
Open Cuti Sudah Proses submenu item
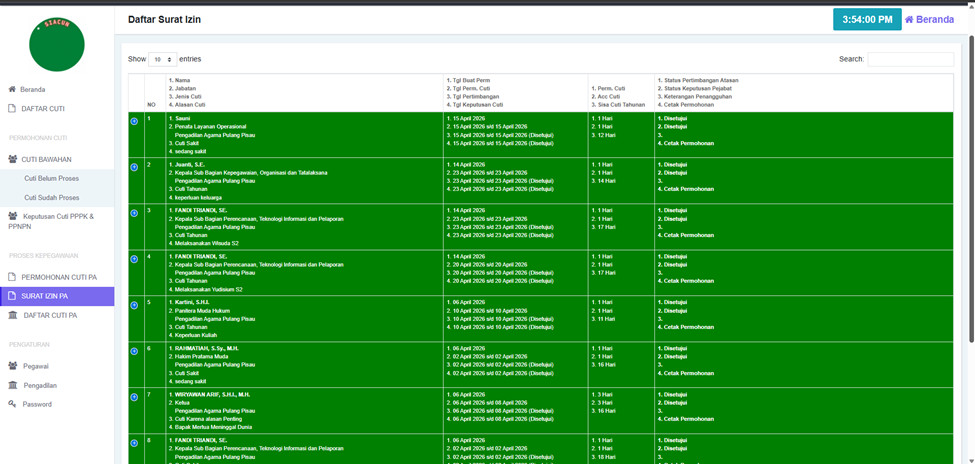pyautogui.click(x=52, y=197)
